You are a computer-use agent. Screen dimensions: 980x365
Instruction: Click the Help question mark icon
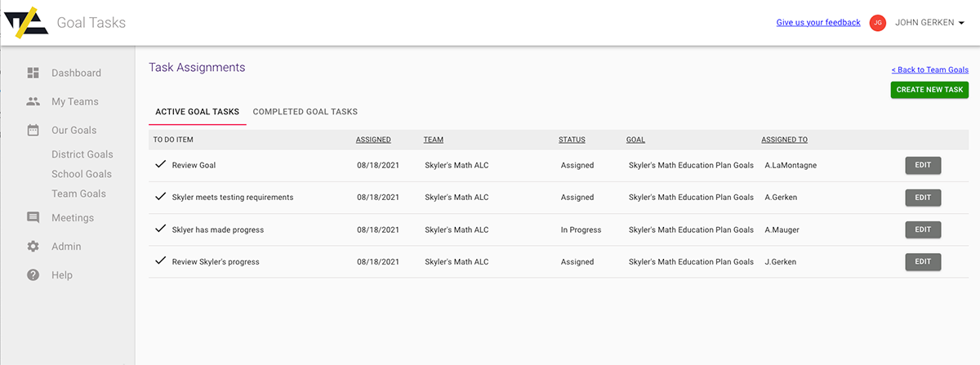tap(33, 275)
